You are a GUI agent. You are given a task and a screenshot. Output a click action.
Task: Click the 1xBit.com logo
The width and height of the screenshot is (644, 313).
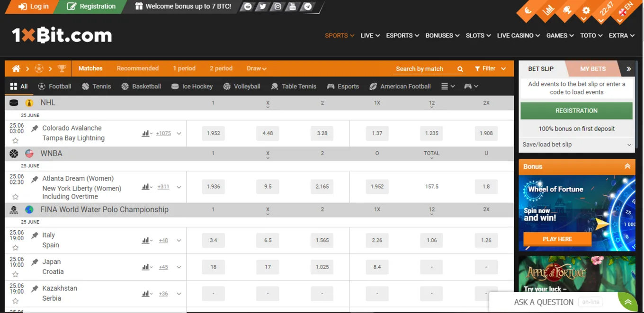pyautogui.click(x=62, y=35)
